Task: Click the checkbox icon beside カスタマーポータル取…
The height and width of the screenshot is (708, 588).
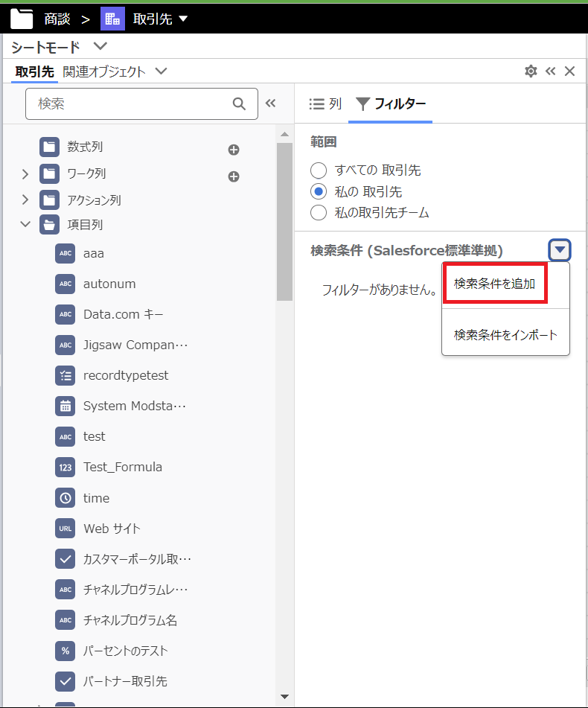Action: coord(65,559)
